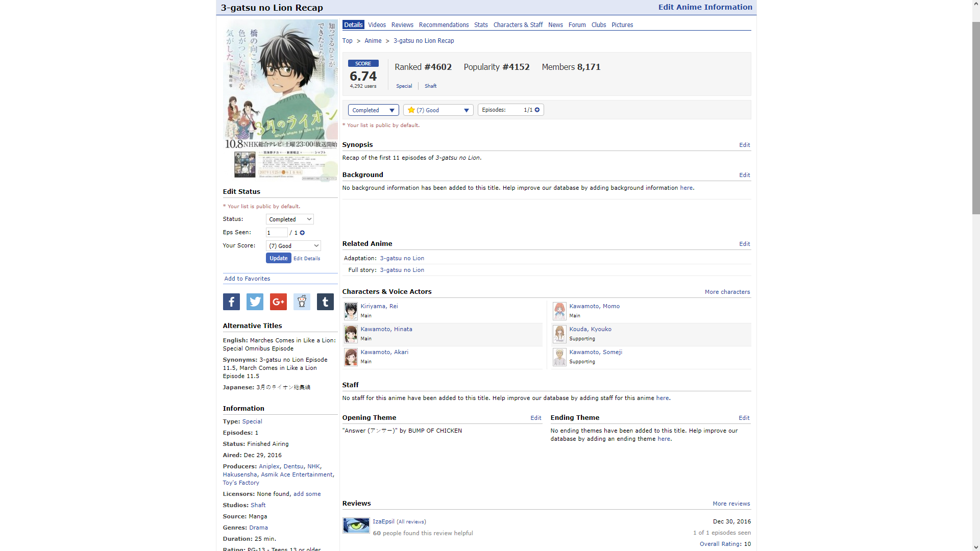Edit the Background section

tap(744, 175)
